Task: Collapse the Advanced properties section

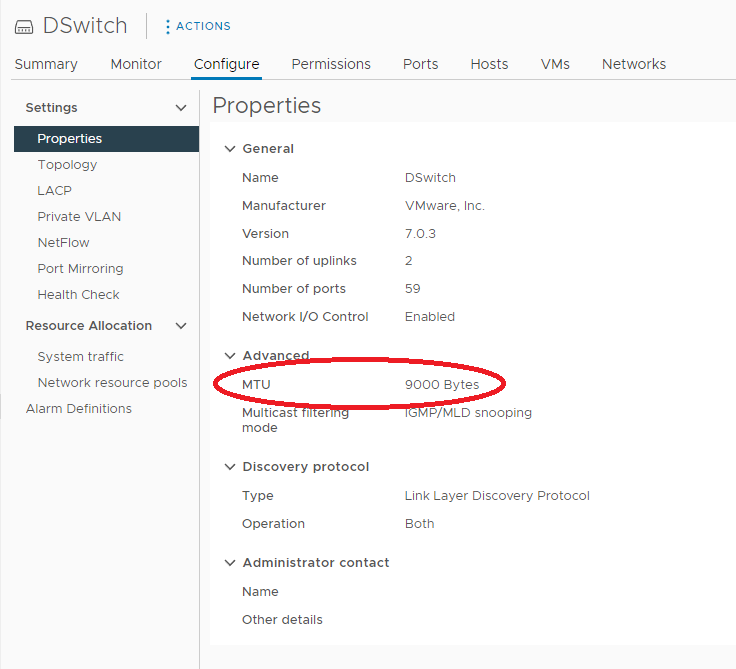Action: 231,356
